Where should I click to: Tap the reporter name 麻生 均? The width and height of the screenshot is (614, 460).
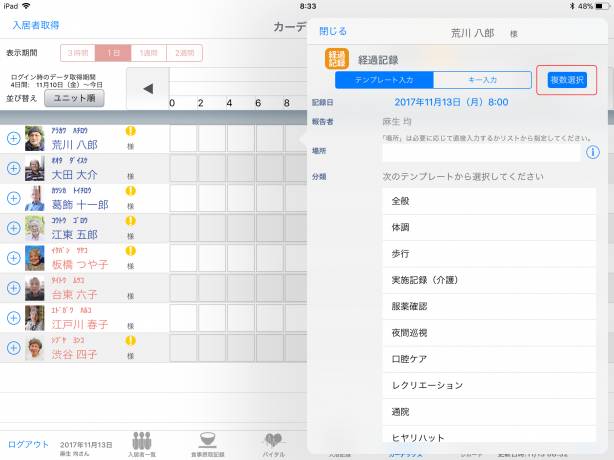pos(397,122)
